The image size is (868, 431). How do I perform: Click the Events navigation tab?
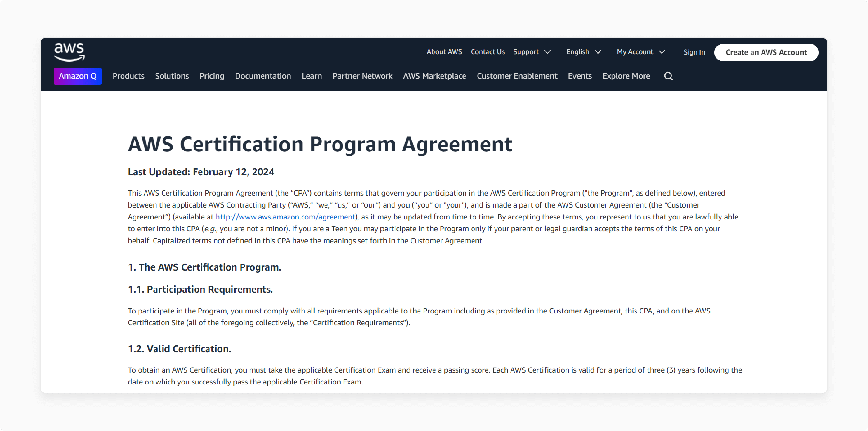pyautogui.click(x=580, y=76)
